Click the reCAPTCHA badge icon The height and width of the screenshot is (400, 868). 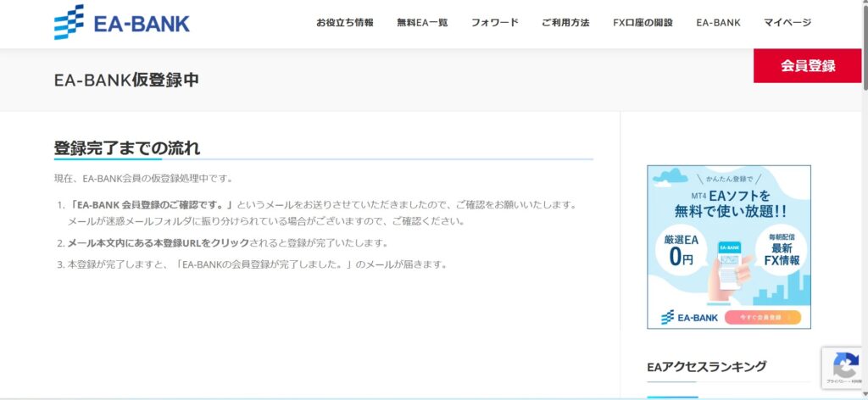tap(844, 366)
